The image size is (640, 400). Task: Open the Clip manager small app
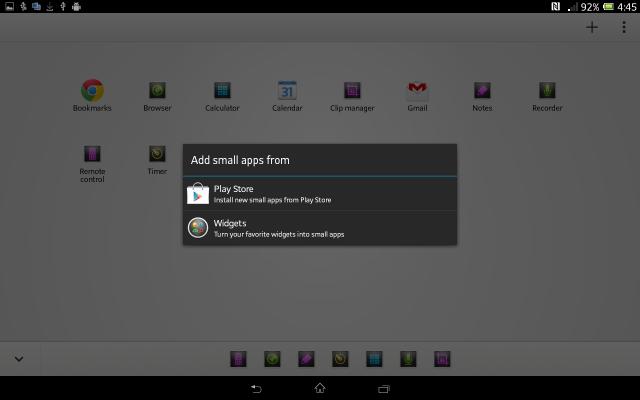point(352,96)
